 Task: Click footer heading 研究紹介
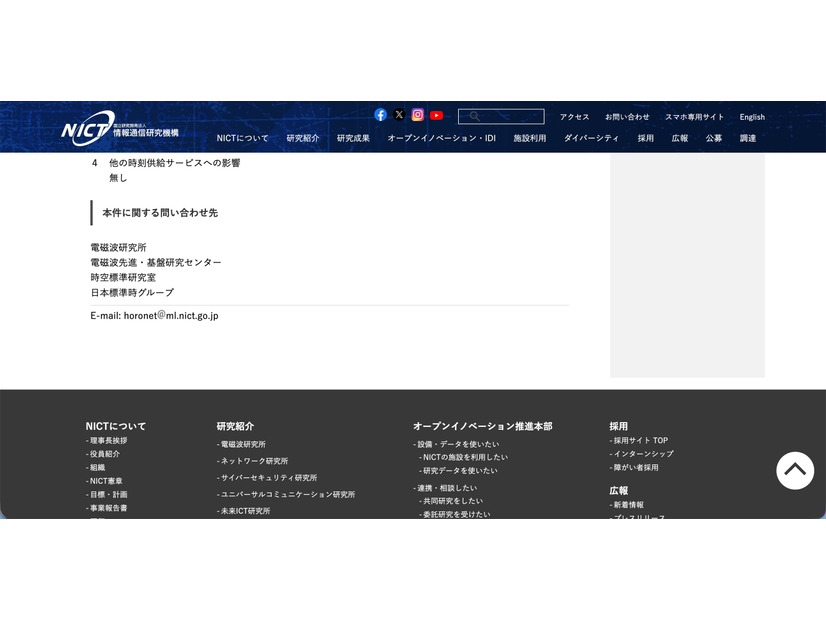click(235, 426)
